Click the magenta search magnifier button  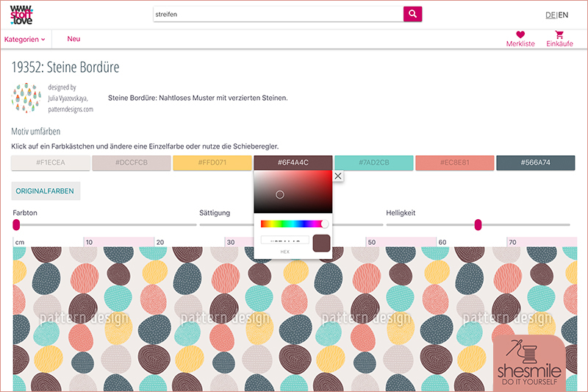pyautogui.click(x=412, y=14)
